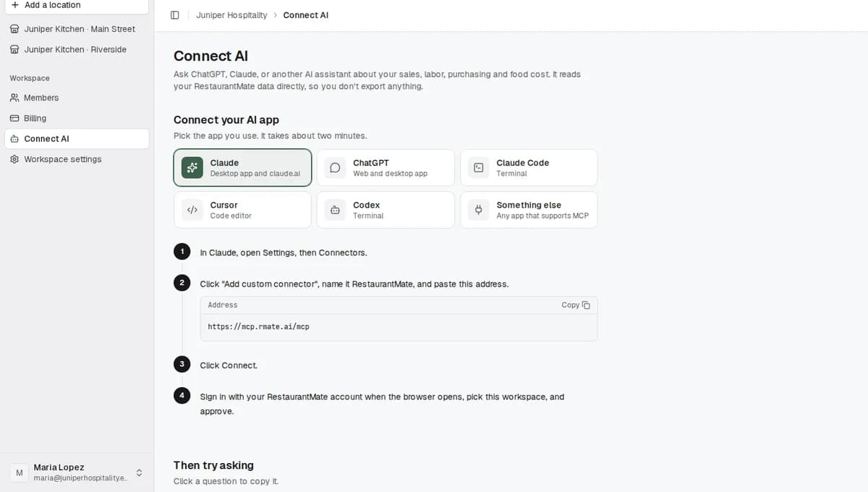Click the Codex robot icon

[x=335, y=210]
